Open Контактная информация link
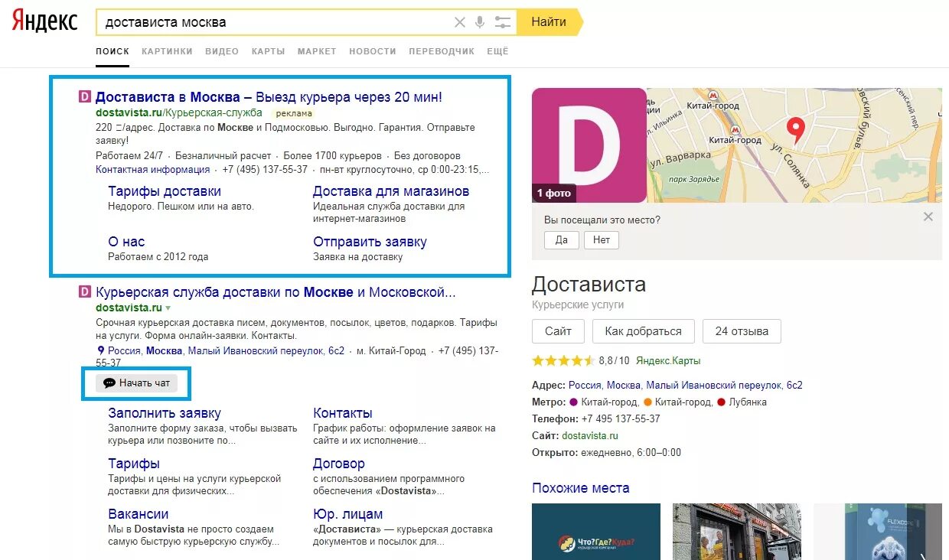This screenshot has width=949, height=560. click(153, 170)
